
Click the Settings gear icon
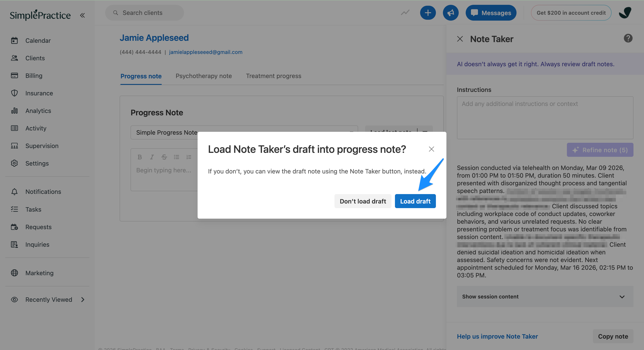14,163
